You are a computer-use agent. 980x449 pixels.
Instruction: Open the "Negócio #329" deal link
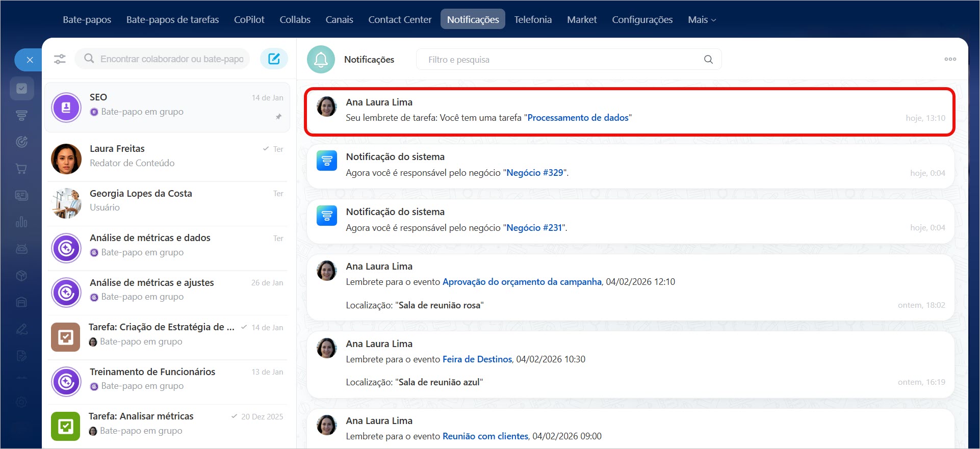[534, 173]
